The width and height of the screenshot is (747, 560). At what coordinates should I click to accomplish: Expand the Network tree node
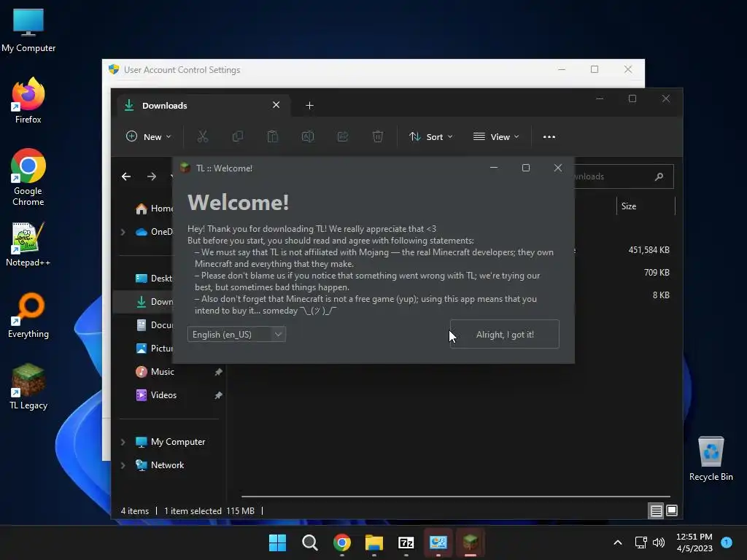(123, 465)
